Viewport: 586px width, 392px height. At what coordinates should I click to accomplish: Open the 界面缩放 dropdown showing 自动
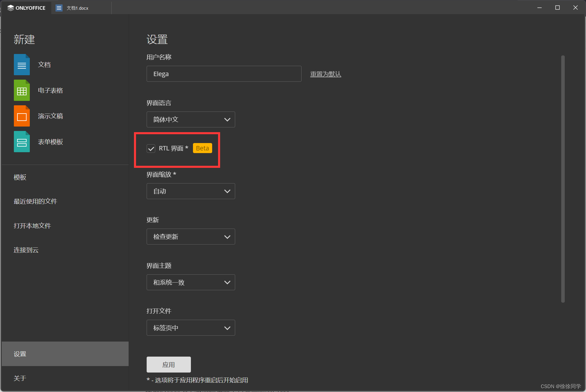click(191, 191)
